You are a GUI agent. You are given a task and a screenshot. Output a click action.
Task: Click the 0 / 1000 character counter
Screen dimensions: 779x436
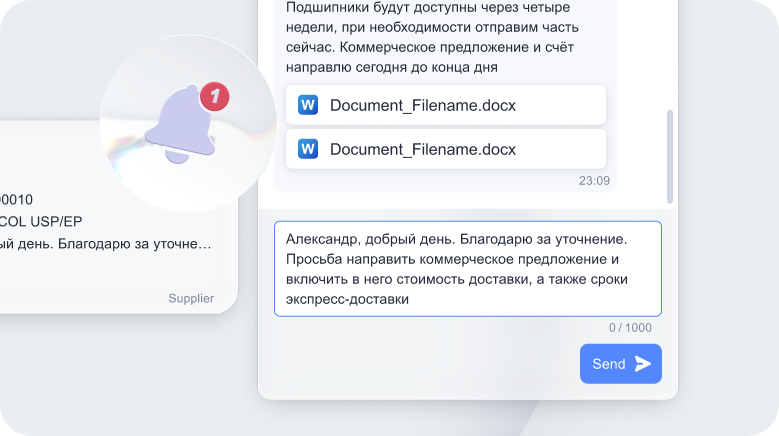coord(630,328)
